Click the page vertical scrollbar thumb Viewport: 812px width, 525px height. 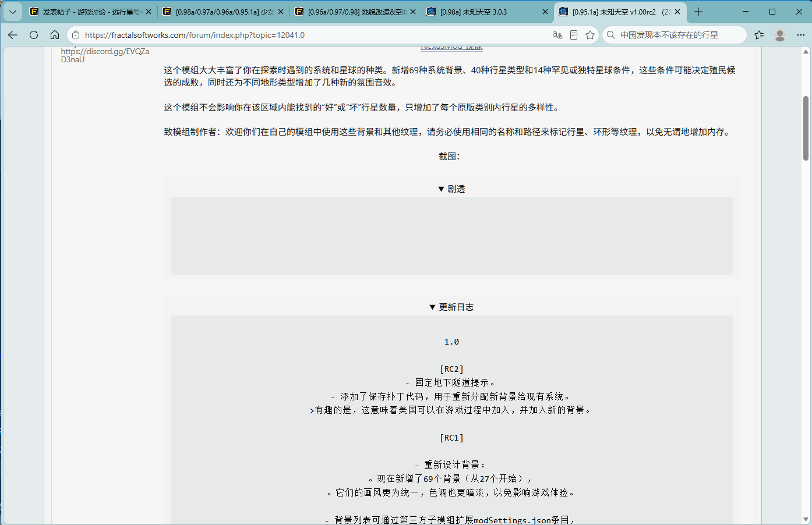[x=806, y=128]
